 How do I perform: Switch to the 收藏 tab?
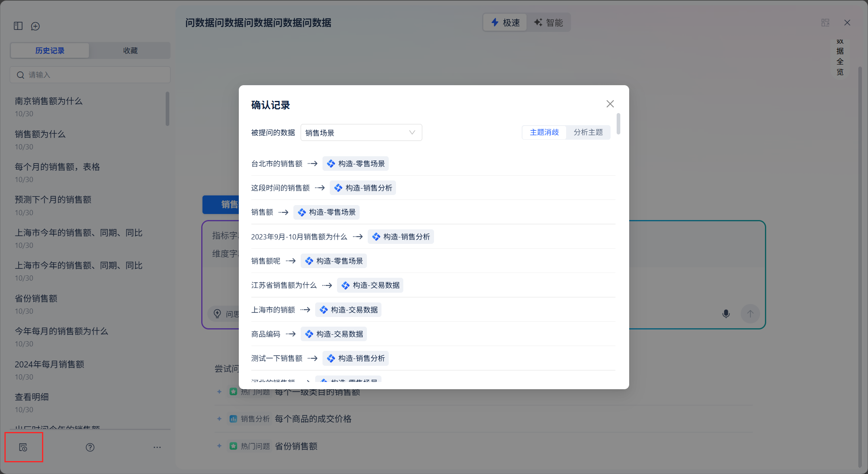click(x=130, y=50)
